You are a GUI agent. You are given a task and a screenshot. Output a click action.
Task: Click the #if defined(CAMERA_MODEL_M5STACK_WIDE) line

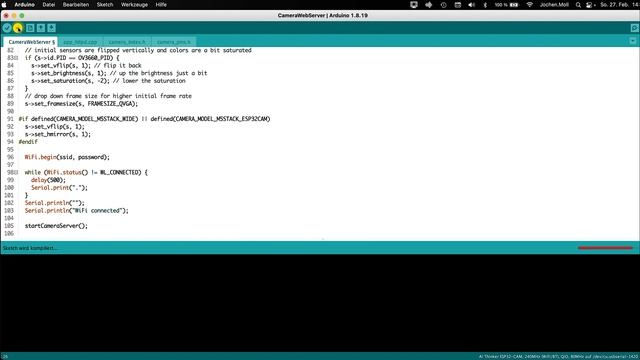(144, 119)
